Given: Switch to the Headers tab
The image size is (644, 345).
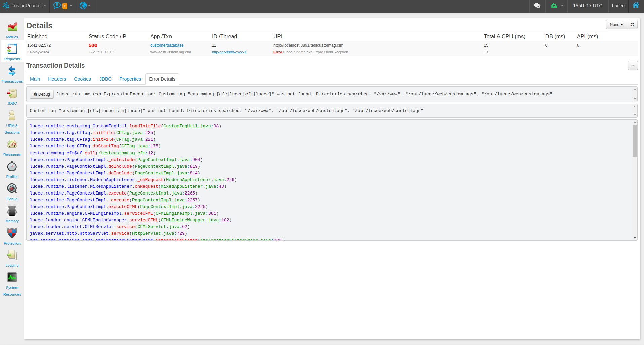Looking at the screenshot, I should pyautogui.click(x=57, y=79).
